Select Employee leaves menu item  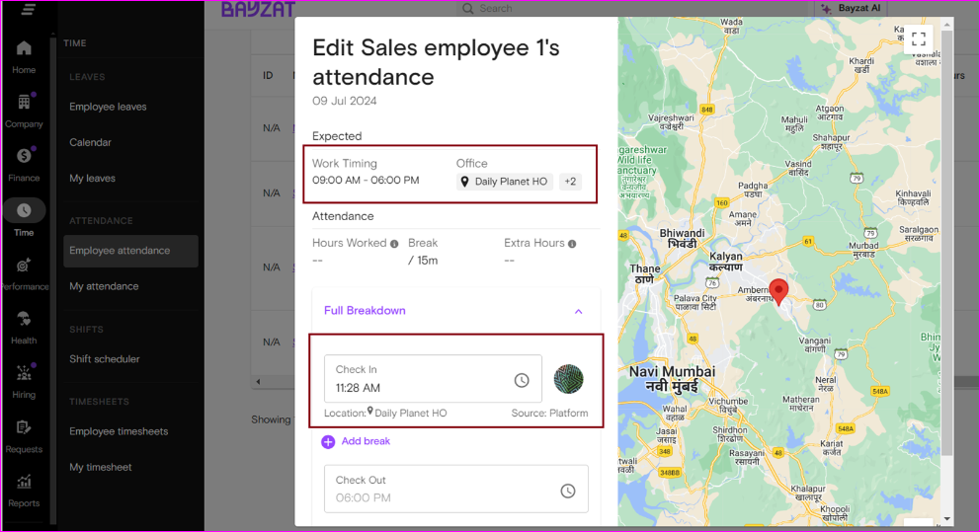[x=108, y=107]
